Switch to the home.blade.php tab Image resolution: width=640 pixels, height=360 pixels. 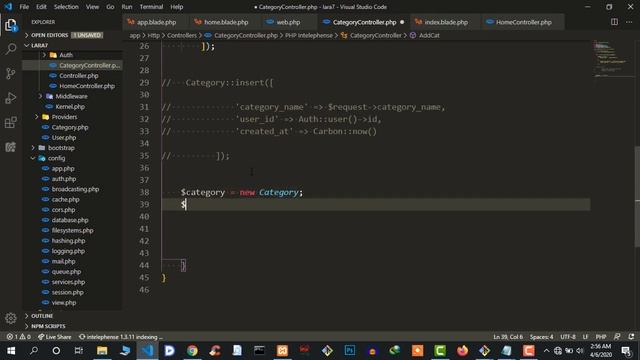tap(226, 22)
